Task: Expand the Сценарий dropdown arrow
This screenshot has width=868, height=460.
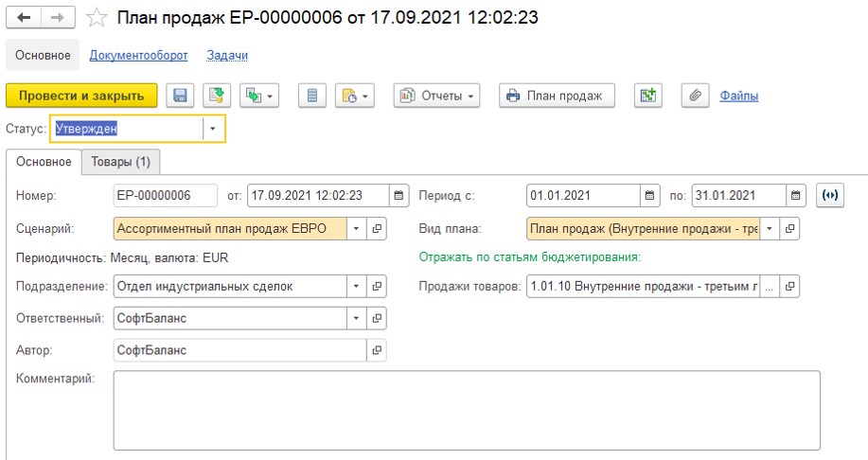Action: (357, 229)
